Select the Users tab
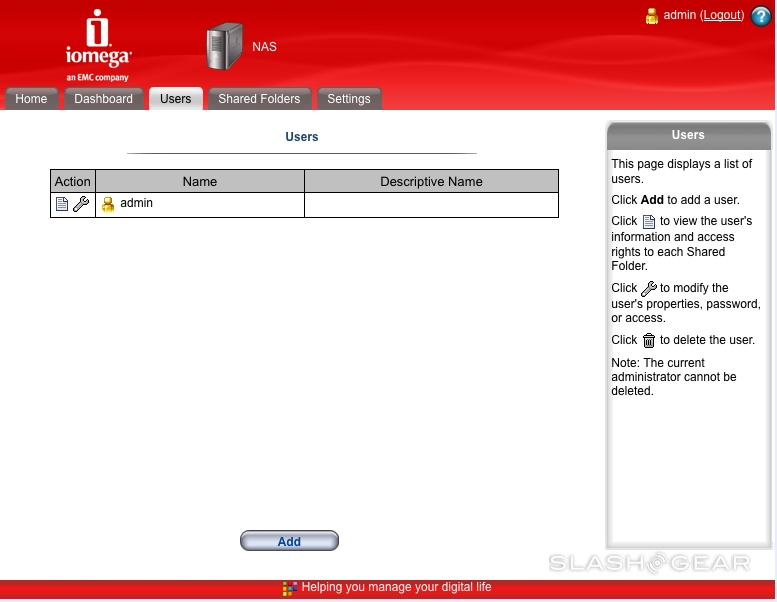Viewport: 777px width, 602px height. pos(175,99)
